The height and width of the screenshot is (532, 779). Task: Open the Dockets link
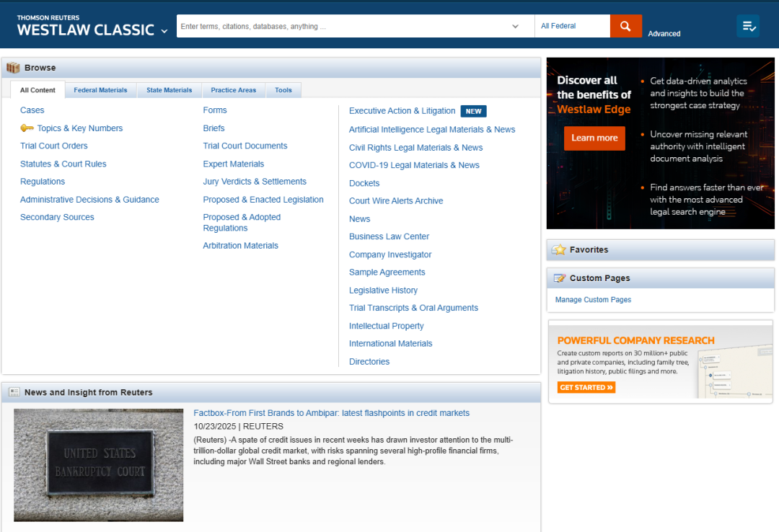tap(364, 183)
